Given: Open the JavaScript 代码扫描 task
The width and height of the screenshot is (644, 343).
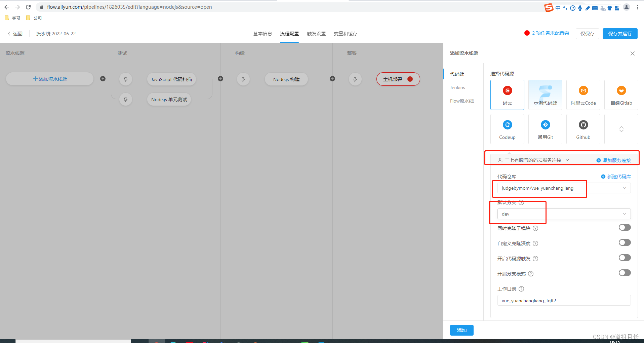Looking at the screenshot, I should pos(171,79).
